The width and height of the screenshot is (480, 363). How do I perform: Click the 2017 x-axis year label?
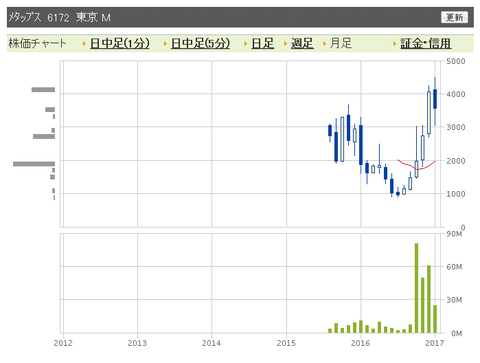tap(434, 343)
